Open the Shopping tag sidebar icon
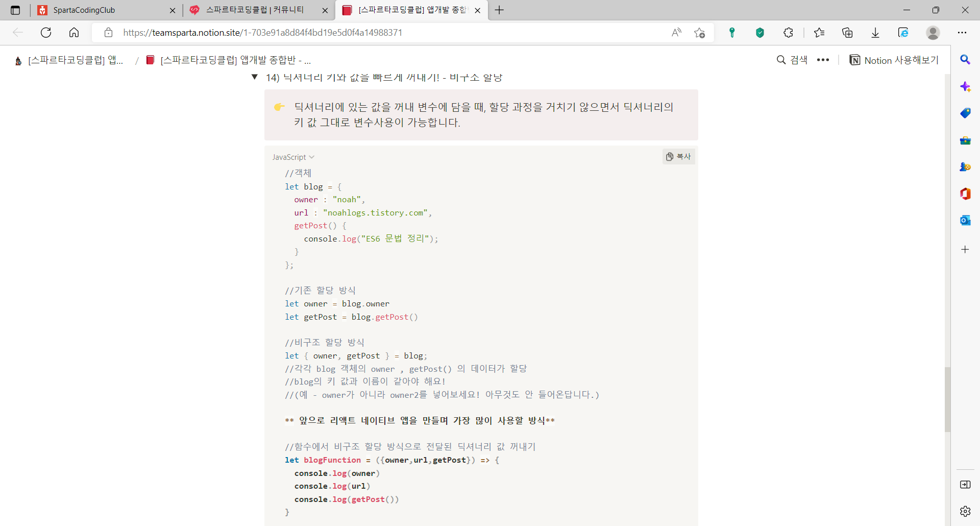This screenshot has width=980, height=526. [x=965, y=113]
